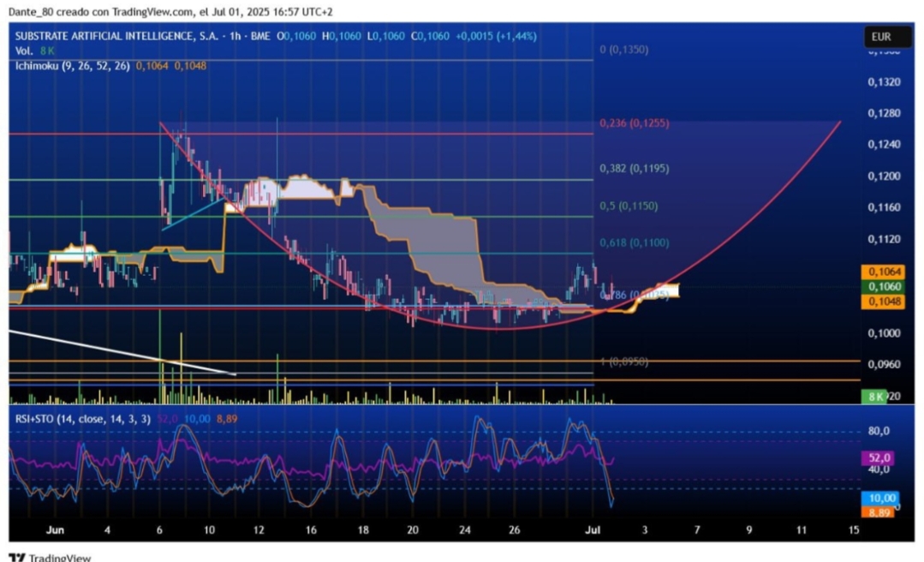Click the orange 0,1048 price axis tag

pos(883,302)
